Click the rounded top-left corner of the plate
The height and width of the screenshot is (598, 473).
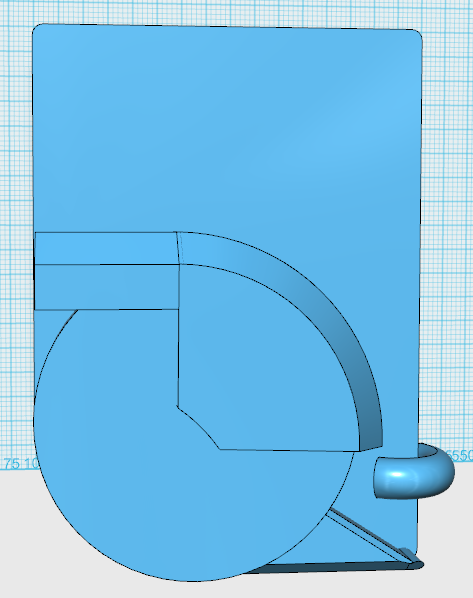(38, 29)
